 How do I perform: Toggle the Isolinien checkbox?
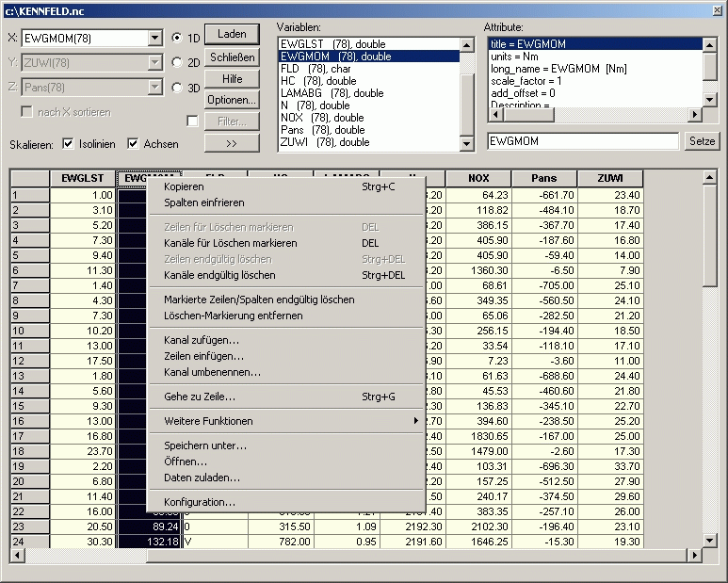coord(68,144)
